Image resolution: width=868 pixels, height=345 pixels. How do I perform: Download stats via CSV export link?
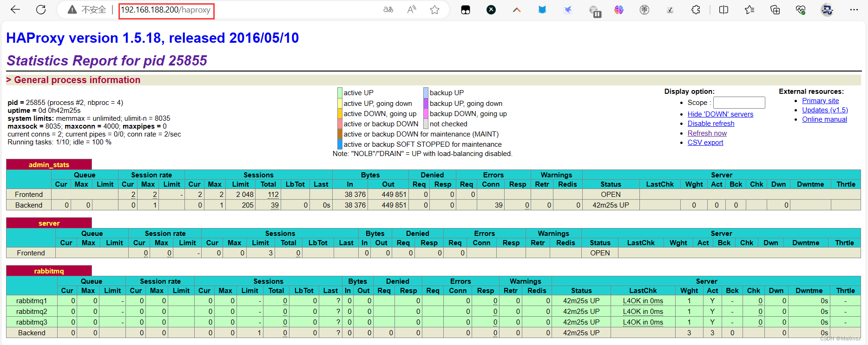[x=705, y=143]
